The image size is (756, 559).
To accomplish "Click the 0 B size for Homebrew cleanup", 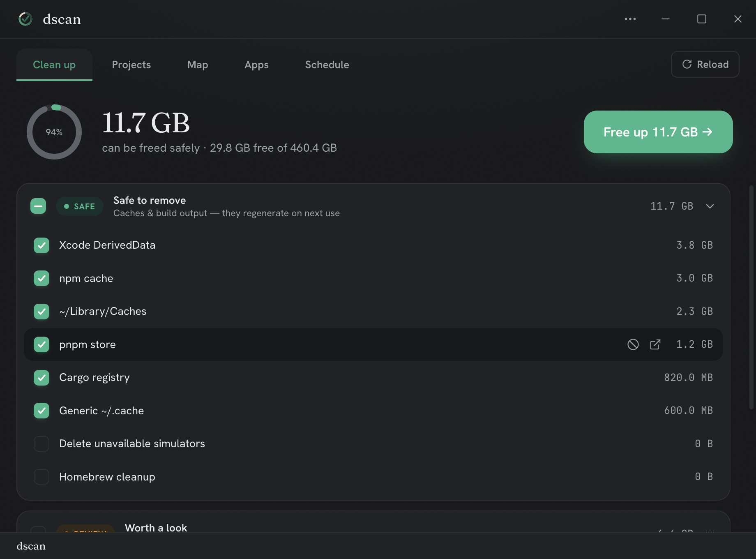I will pos(704,477).
